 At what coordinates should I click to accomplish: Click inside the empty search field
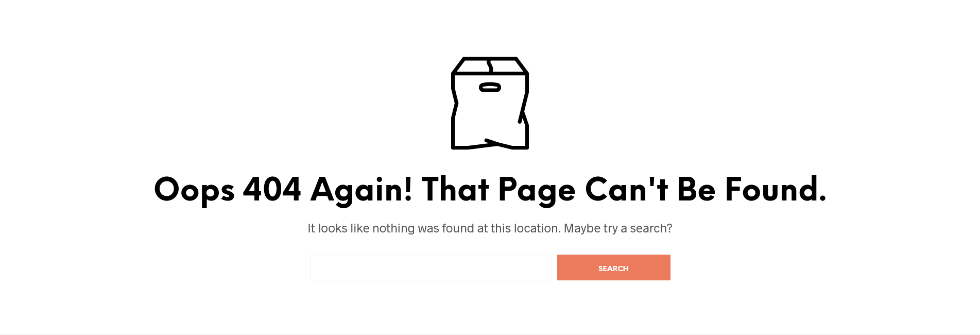click(431, 267)
